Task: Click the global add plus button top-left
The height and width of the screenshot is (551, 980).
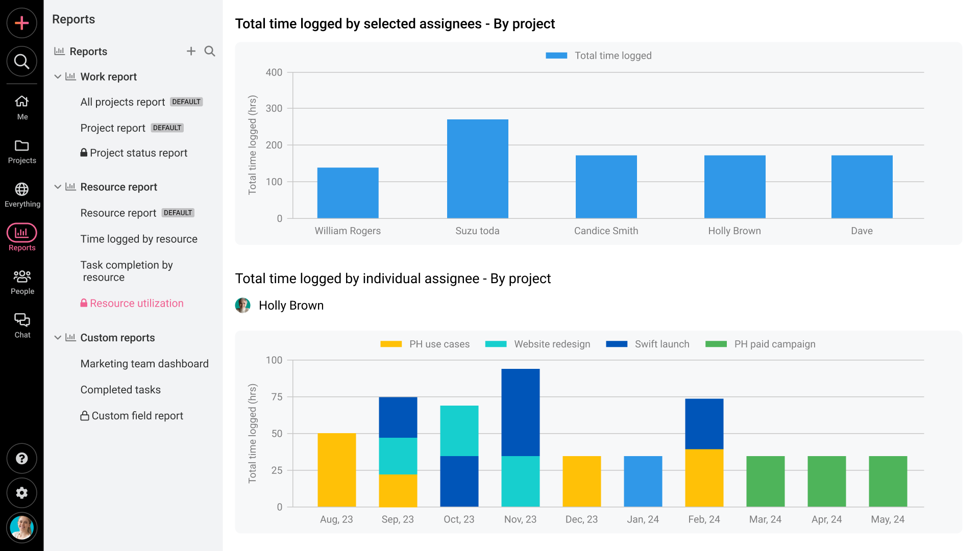Action: (21, 23)
